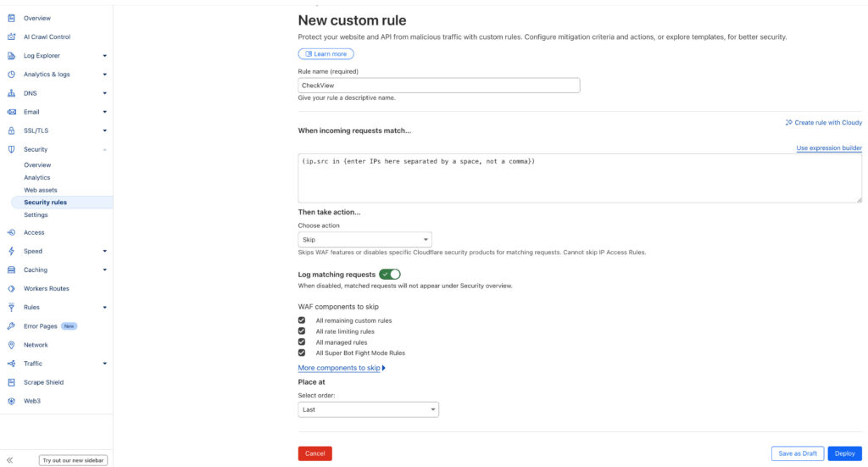Expand More components to skip
This screenshot has width=868, height=467.
[342, 368]
